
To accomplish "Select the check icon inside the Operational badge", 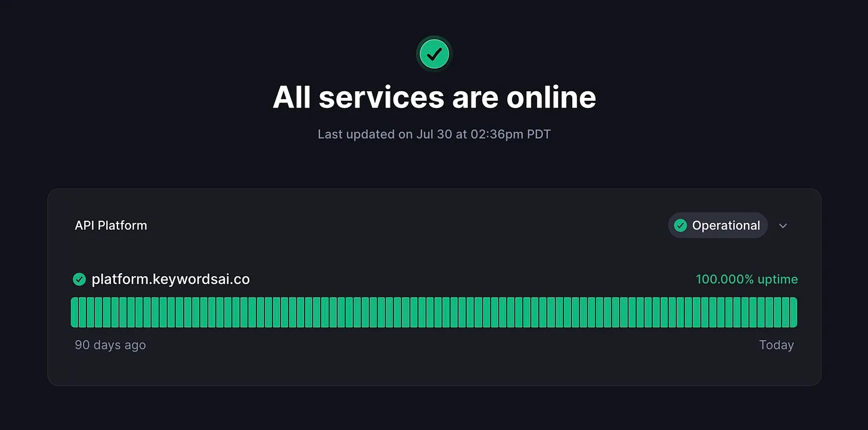I will (680, 225).
